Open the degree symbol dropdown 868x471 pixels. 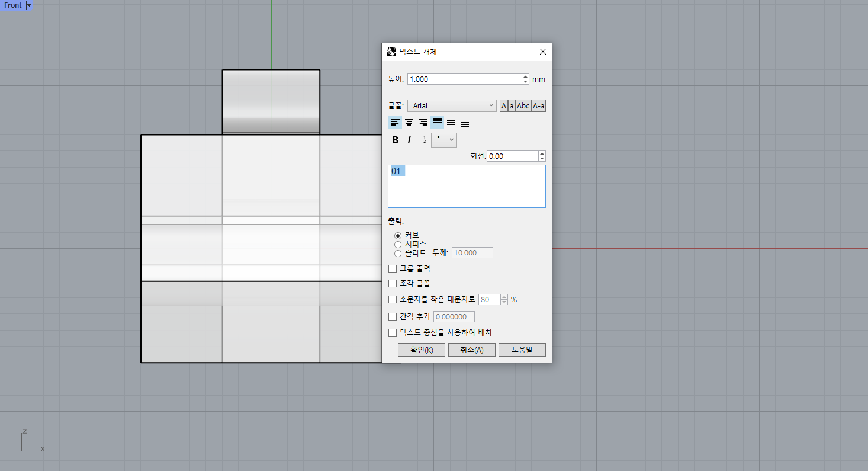pos(451,140)
